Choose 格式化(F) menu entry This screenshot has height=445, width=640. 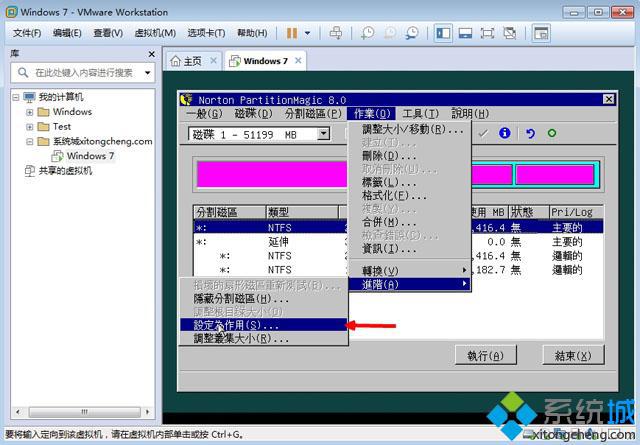point(409,196)
